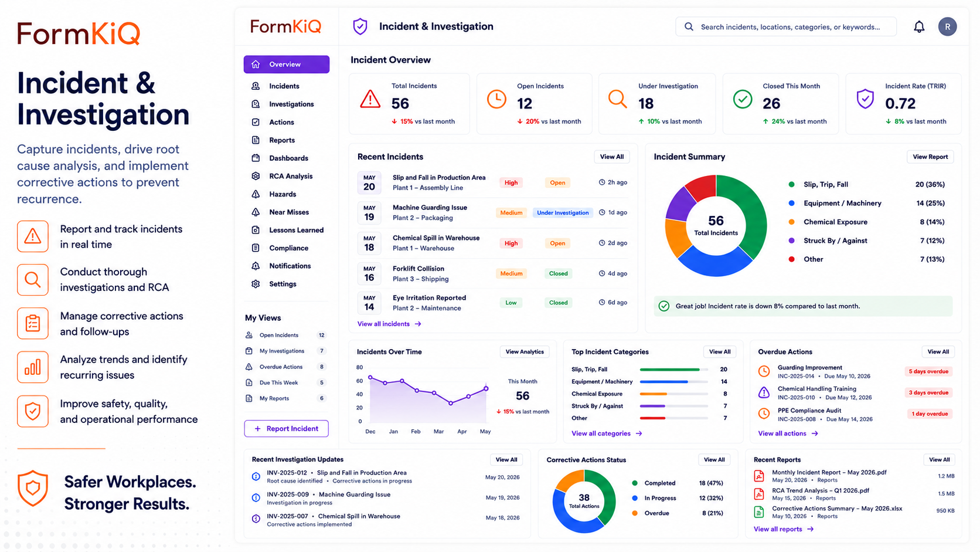
Task: Click the Reports document sidebar icon
Action: 256,140
